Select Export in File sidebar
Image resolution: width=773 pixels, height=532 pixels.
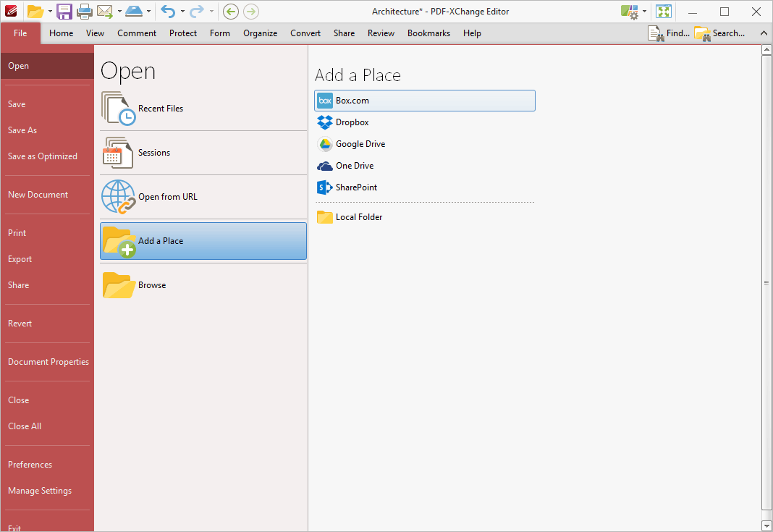[x=47, y=259]
